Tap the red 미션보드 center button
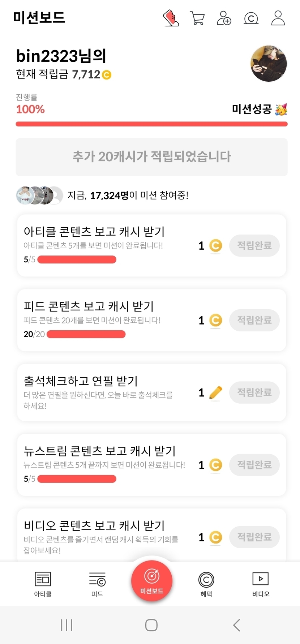The height and width of the screenshot is (644, 300). (152, 581)
